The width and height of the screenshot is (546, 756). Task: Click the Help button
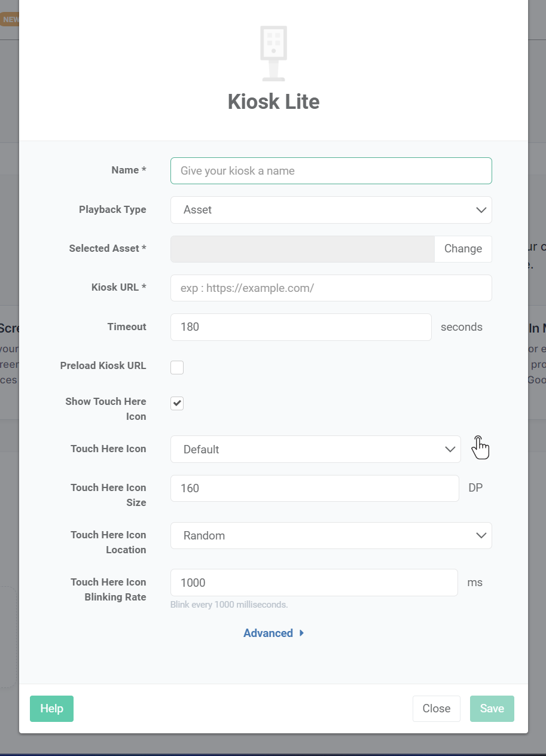[51, 708]
